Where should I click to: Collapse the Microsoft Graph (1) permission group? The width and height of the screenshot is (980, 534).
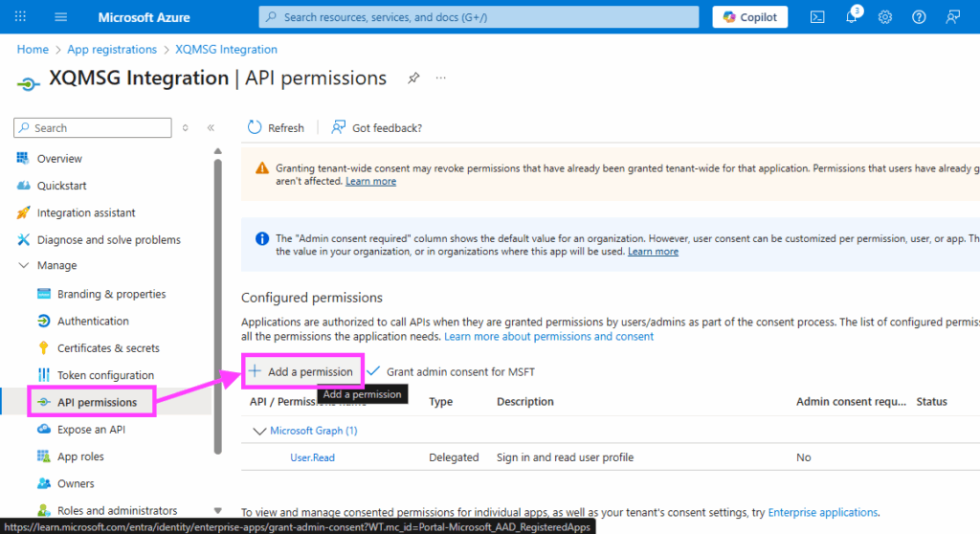(x=258, y=431)
